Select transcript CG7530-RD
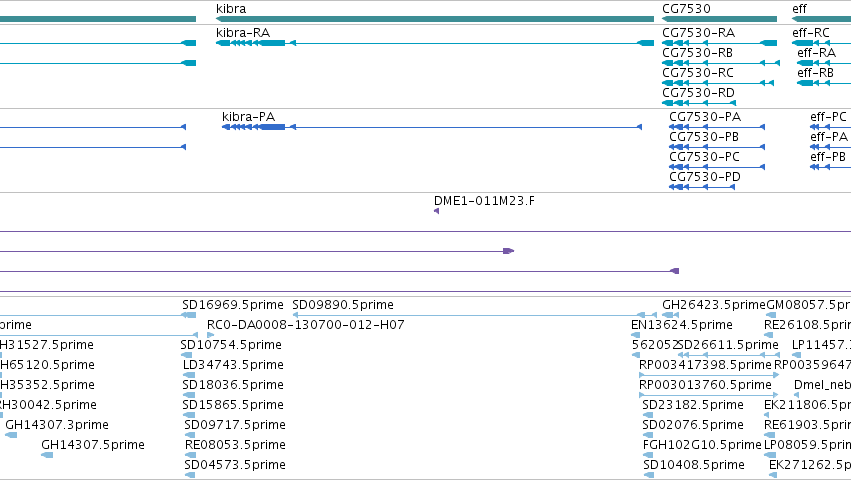The width and height of the screenshot is (851, 480). coord(699,103)
